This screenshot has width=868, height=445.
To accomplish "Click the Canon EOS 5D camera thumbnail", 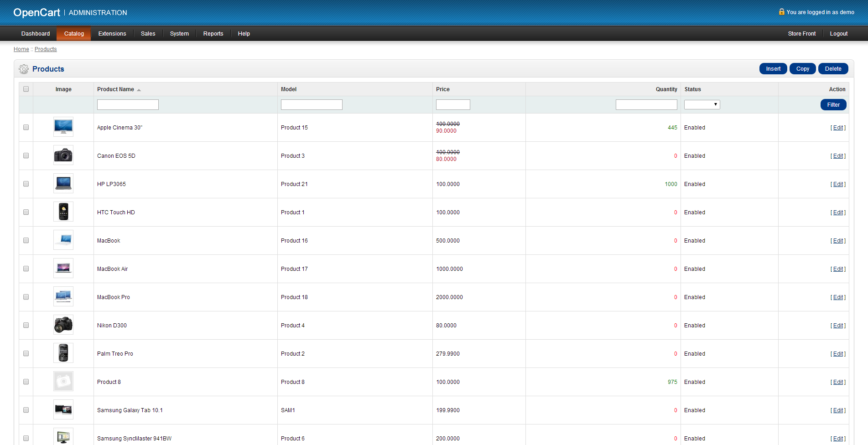I will pos(63,155).
